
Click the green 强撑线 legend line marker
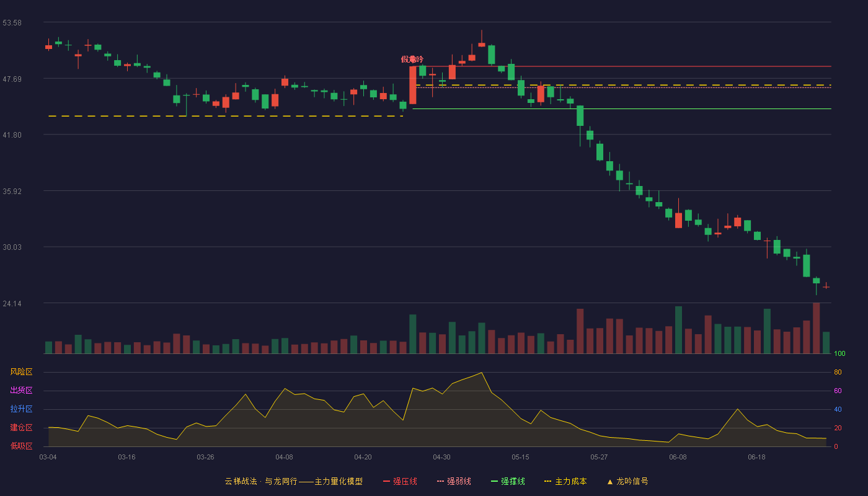494,481
